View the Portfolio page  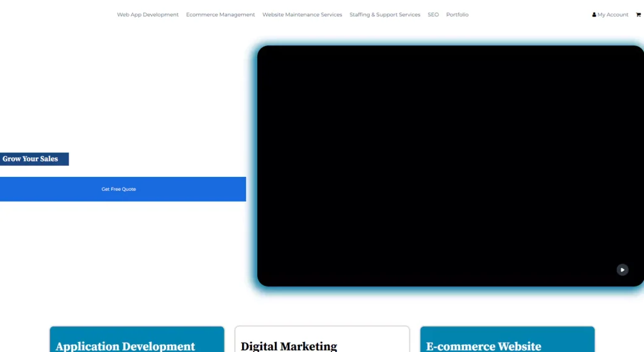tap(457, 14)
